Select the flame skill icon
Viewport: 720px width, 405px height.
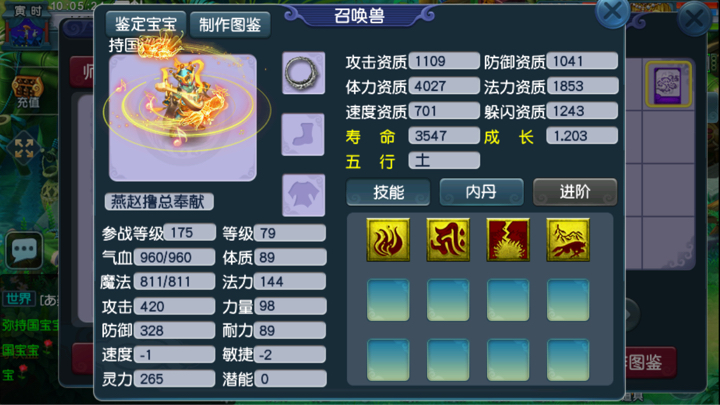[388, 240]
